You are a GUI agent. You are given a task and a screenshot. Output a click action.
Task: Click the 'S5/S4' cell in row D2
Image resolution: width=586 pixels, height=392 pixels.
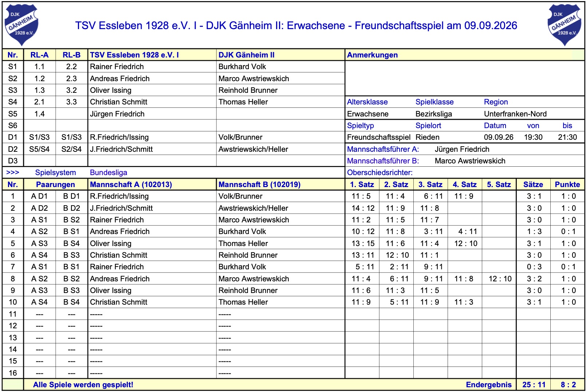(39, 149)
